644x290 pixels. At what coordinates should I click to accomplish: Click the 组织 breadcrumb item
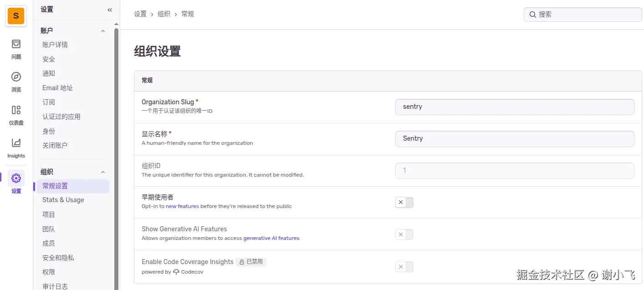click(164, 14)
